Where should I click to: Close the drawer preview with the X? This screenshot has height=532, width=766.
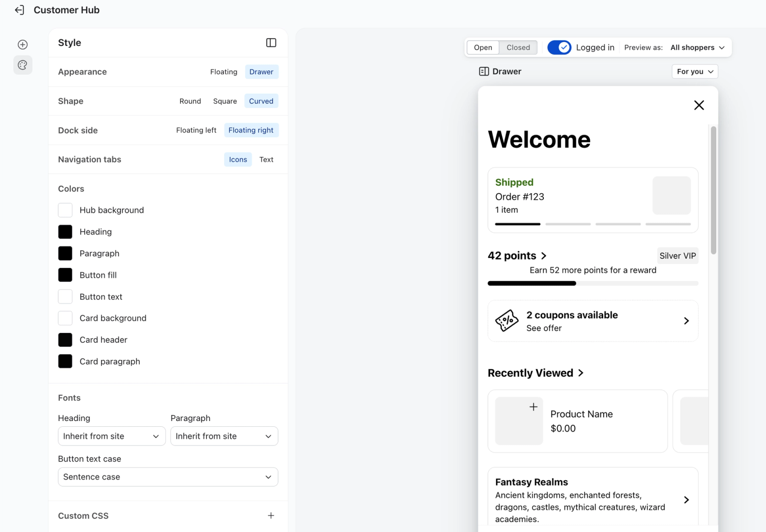click(699, 105)
